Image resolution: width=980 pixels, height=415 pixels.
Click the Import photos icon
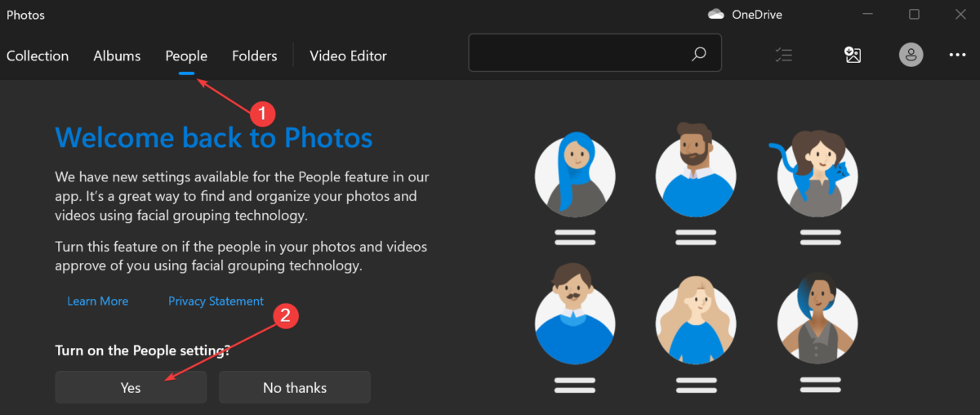click(853, 55)
